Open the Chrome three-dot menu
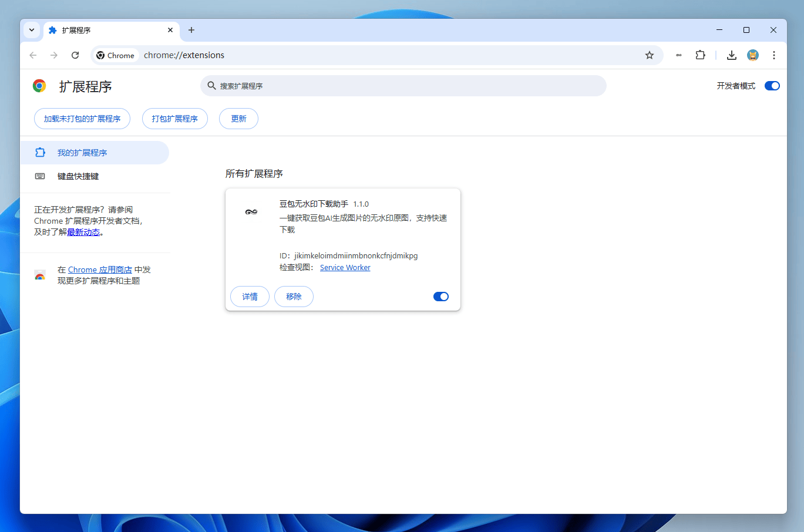Screen dimensions: 804x532 [x=774, y=55]
